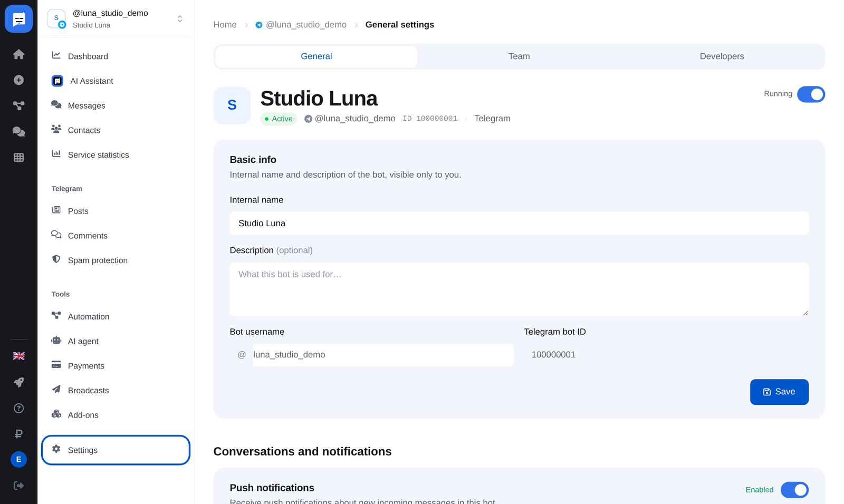Switch to the General tab
This screenshot has height=504, width=844.
(316, 56)
